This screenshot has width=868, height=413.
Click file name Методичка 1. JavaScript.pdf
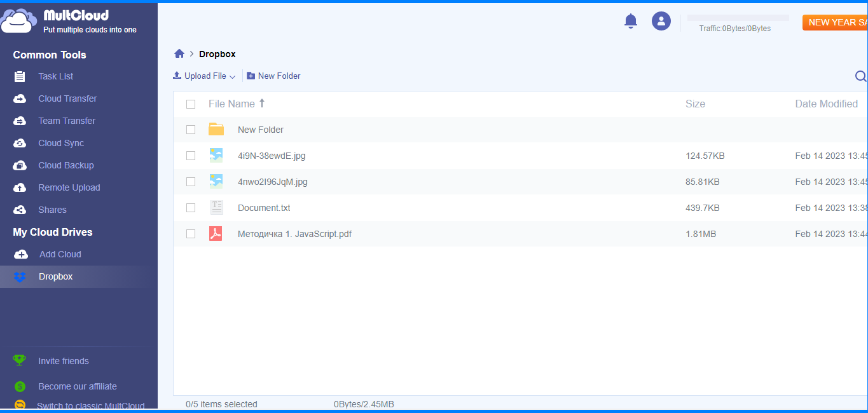click(294, 234)
